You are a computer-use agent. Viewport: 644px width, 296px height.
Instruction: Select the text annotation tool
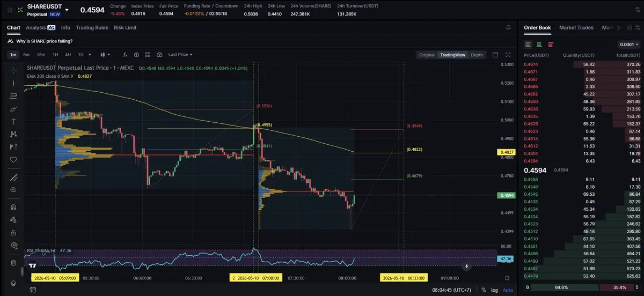13,122
